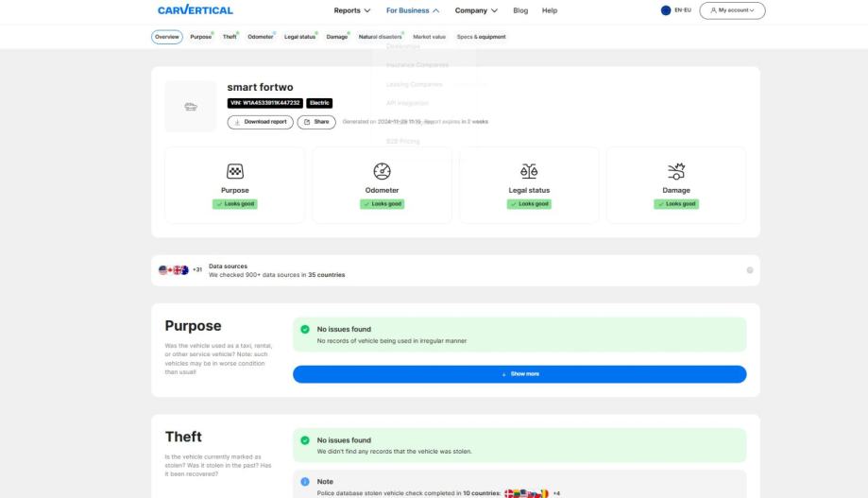
Task: Click Looks good badge under Legal status
Action: point(529,204)
